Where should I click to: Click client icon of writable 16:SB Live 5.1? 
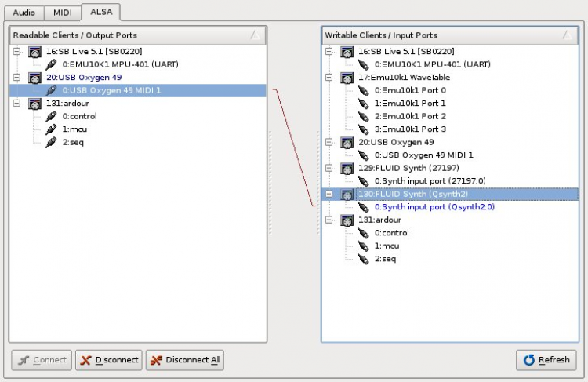347,52
